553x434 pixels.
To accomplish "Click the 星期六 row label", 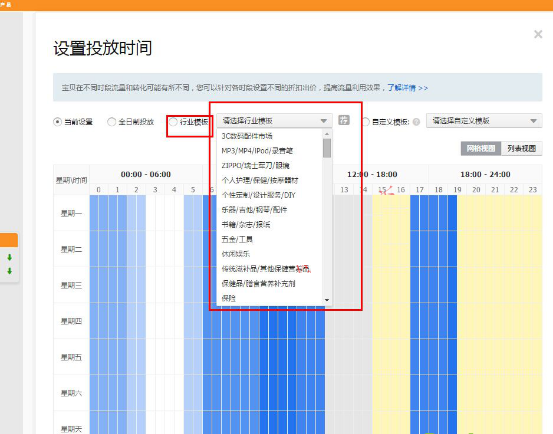I will coord(71,393).
